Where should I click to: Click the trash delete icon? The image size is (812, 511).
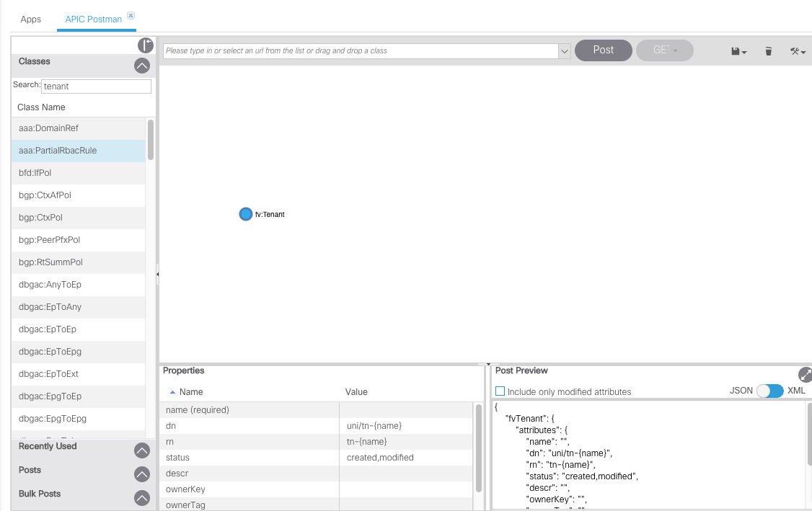click(767, 50)
